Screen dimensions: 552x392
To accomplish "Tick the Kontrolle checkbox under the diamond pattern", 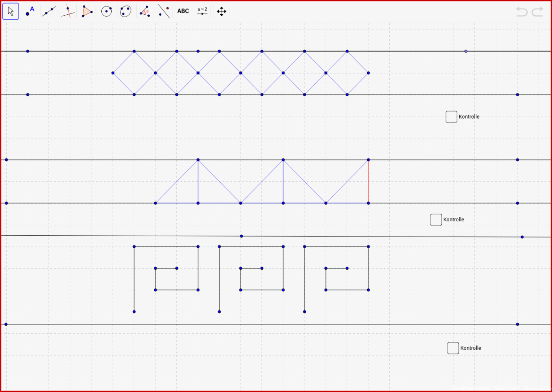I will [x=452, y=116].
